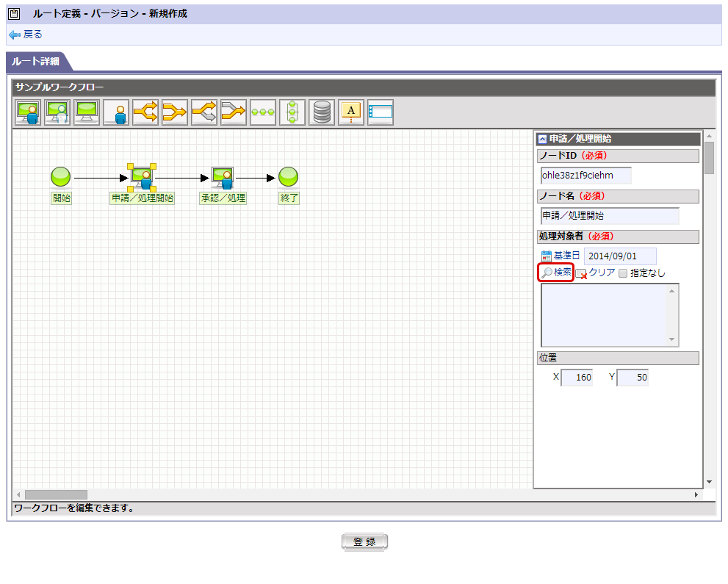
Task: Open the 基準日 calendar picker icon
Action: tap(547, 256)
